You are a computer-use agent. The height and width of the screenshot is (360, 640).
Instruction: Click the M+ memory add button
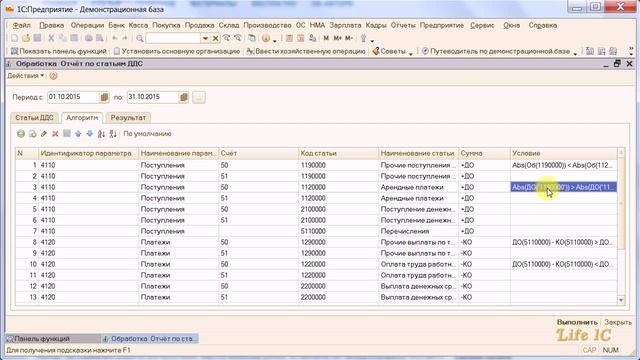coord(338,38)
